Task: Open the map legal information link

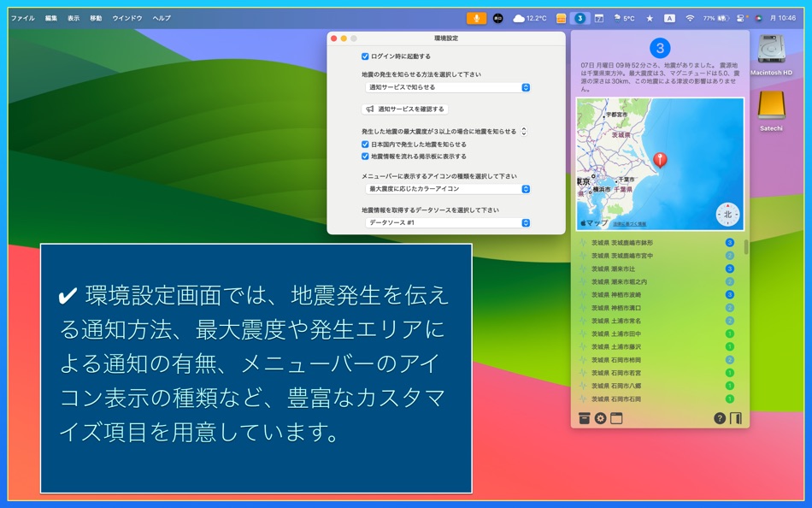Action: click(x=629, y=223)
